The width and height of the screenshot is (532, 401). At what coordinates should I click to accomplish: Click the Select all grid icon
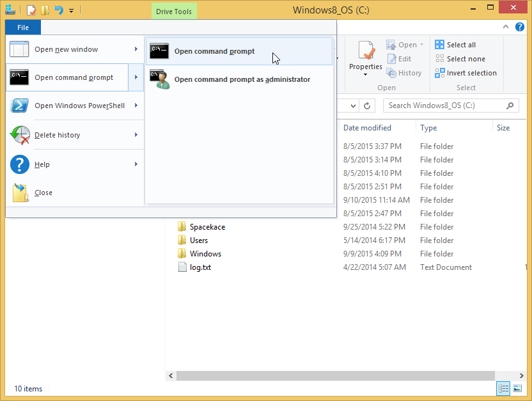pos(439,44)
